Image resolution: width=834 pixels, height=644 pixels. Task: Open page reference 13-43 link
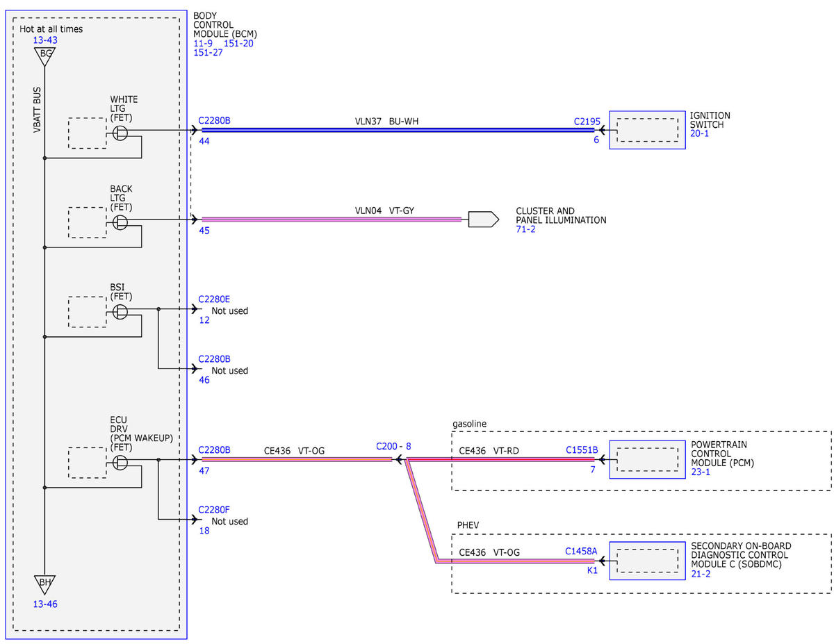pyautogui.click(x=45, y=40)
